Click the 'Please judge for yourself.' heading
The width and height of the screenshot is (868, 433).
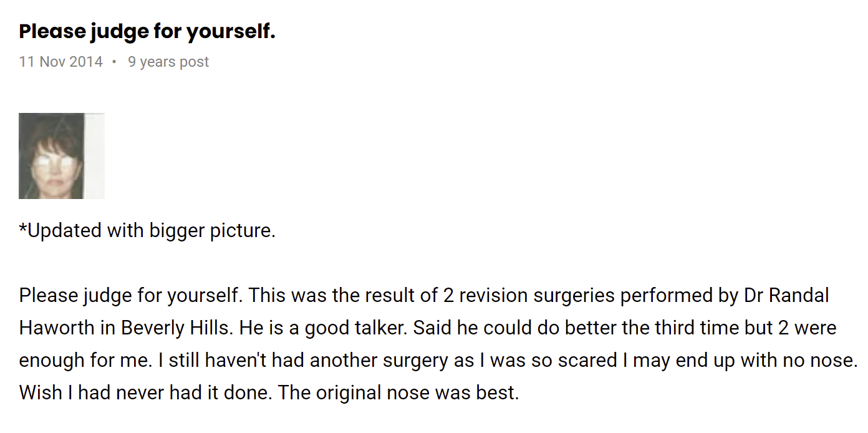(x=147, y=31)
